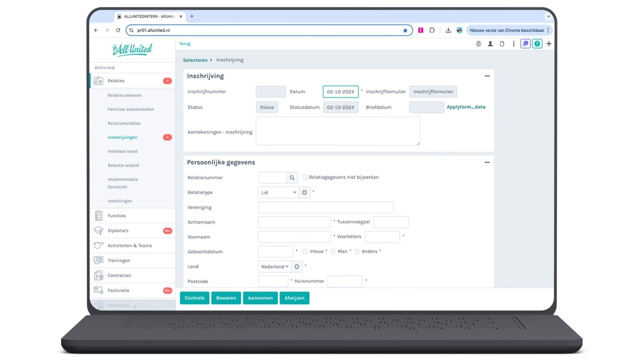Select the Activiteiten & Teams whistle icon
This screenshot has width=644, height=362.
[x=98, y=245]
